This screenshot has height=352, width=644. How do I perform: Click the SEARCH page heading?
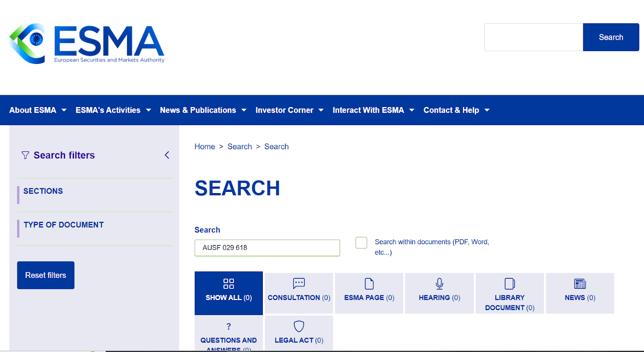(237, 188)
